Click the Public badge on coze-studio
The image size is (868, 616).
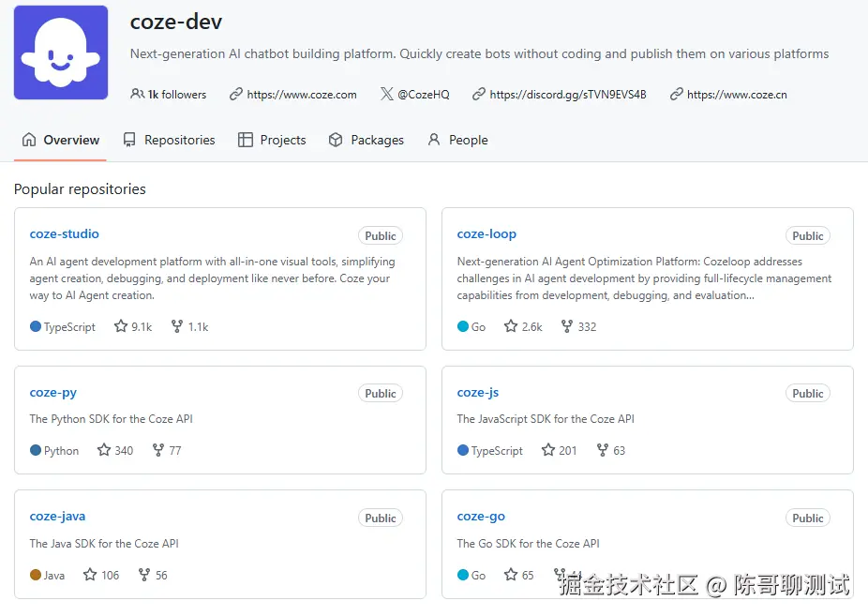point(381,235)
